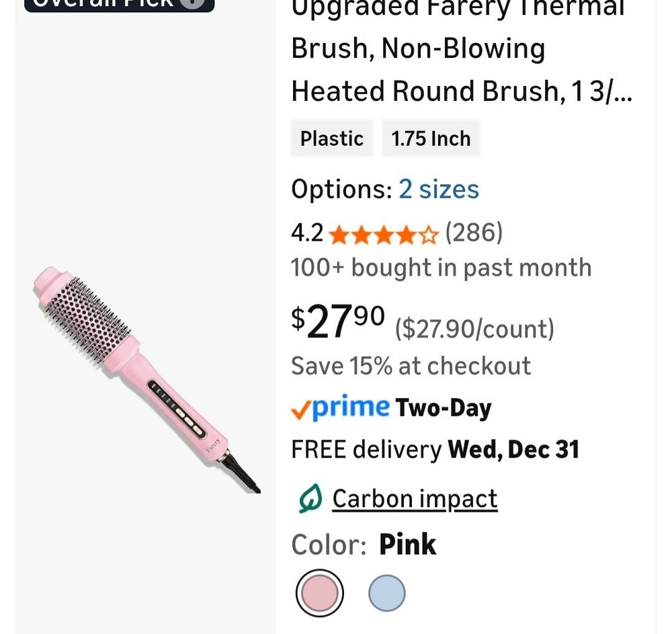Select the blue color swatch
Screen dimensions: 672x634
[387, 592]
